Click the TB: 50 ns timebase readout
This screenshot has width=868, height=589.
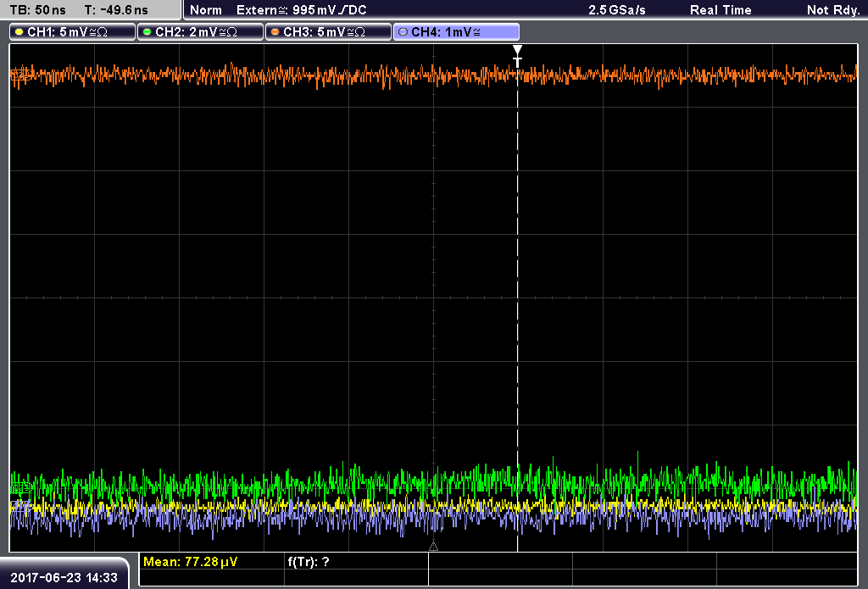[x=37, y=10]
